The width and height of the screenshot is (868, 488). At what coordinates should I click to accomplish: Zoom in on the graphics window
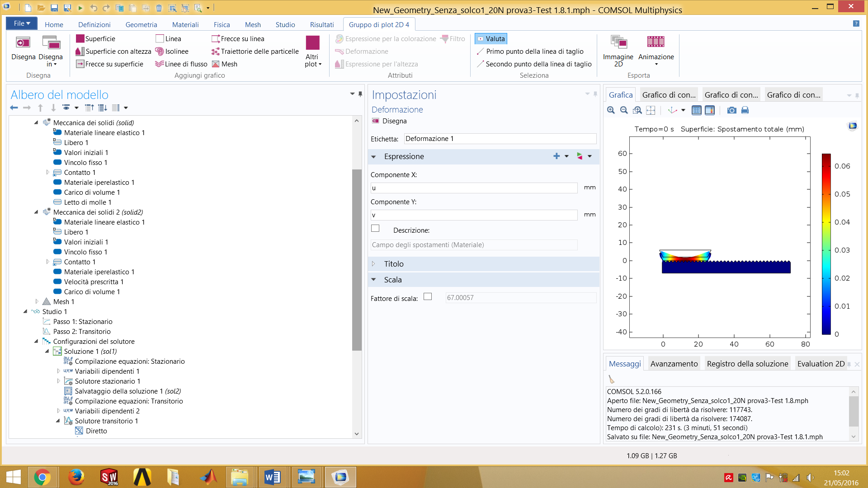coord(611,110)
